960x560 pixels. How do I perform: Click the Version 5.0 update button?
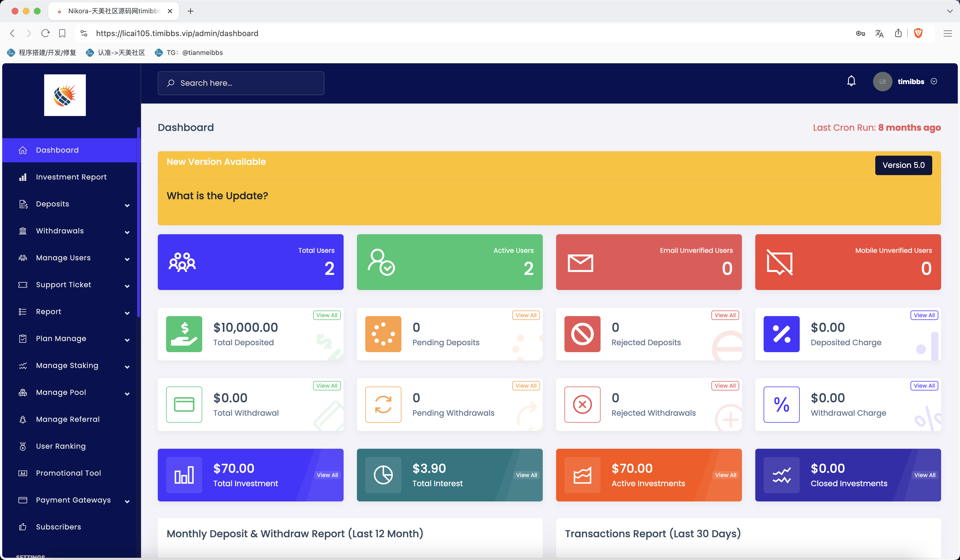(x=903, y=165)
